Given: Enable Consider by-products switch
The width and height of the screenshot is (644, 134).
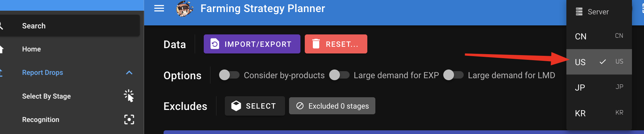Looking at the screenshot, I should [x=229, y=75].
